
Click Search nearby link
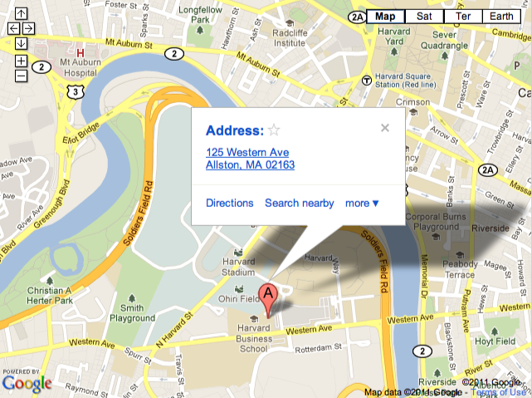(300, 203)
